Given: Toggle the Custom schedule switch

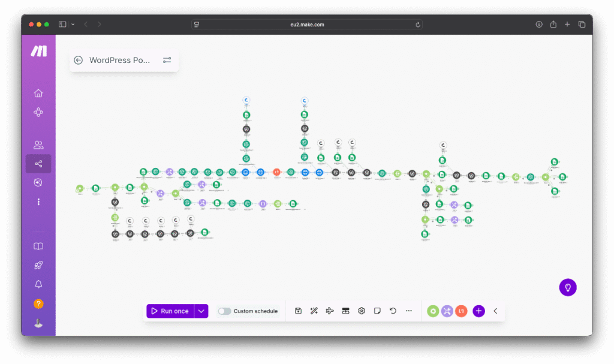Looking at the screenshot, I should point(224,311).
